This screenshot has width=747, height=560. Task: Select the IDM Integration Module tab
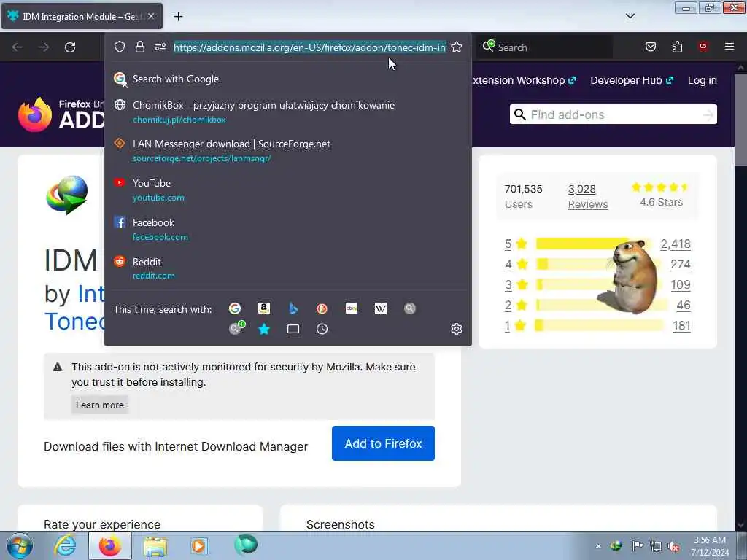click(x=82, y=16)
